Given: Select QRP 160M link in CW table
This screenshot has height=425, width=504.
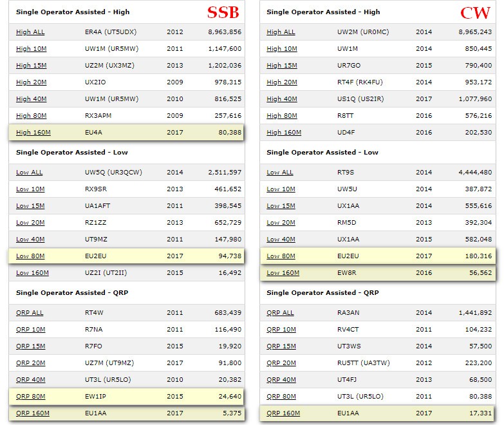Looking at the screenshot, I should [x=283, y=413].
